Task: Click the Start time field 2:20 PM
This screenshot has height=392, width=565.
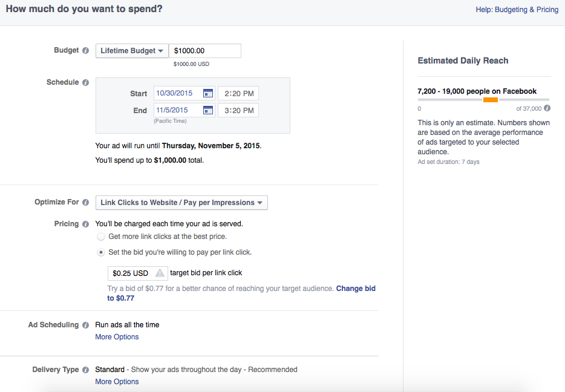Action: coord(238,93)
